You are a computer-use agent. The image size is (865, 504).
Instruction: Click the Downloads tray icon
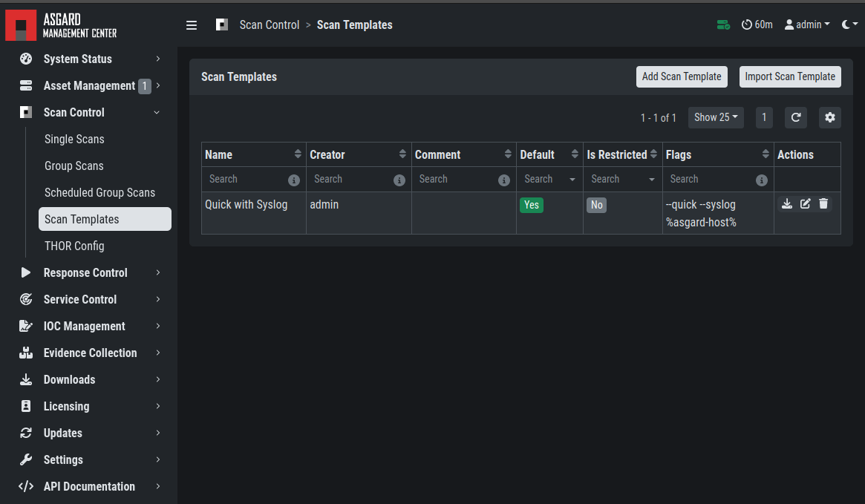[26, 379]
